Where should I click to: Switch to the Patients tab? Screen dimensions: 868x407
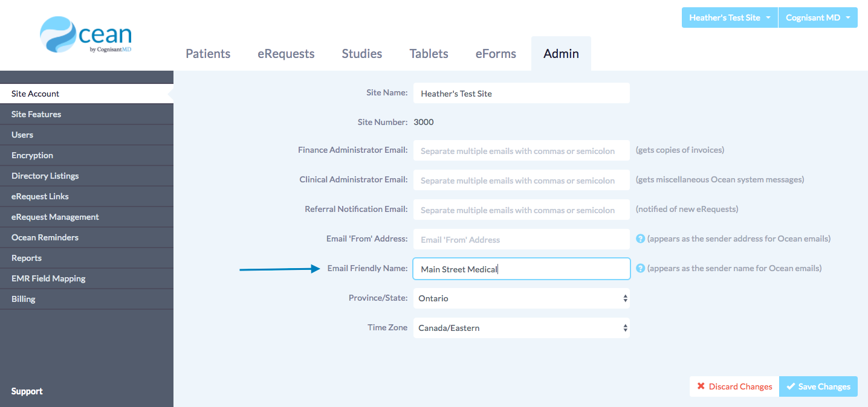pos(208,54)
